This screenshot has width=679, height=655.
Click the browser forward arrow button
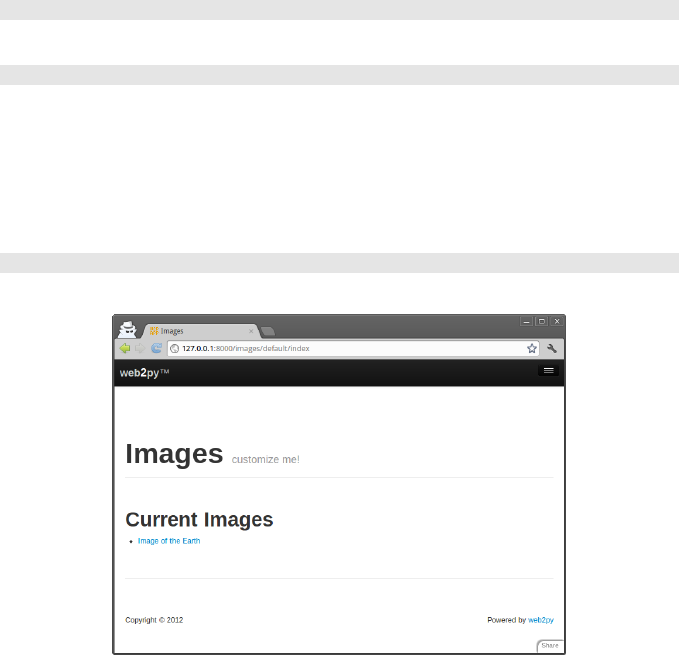pyautogui.click(x=140, y=348)
